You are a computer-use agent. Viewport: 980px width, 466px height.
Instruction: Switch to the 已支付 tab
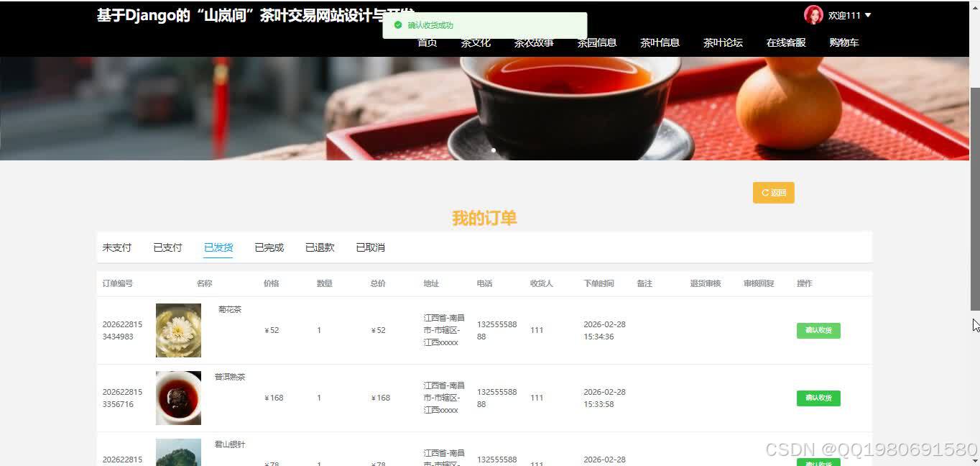[x=167, y=247]
